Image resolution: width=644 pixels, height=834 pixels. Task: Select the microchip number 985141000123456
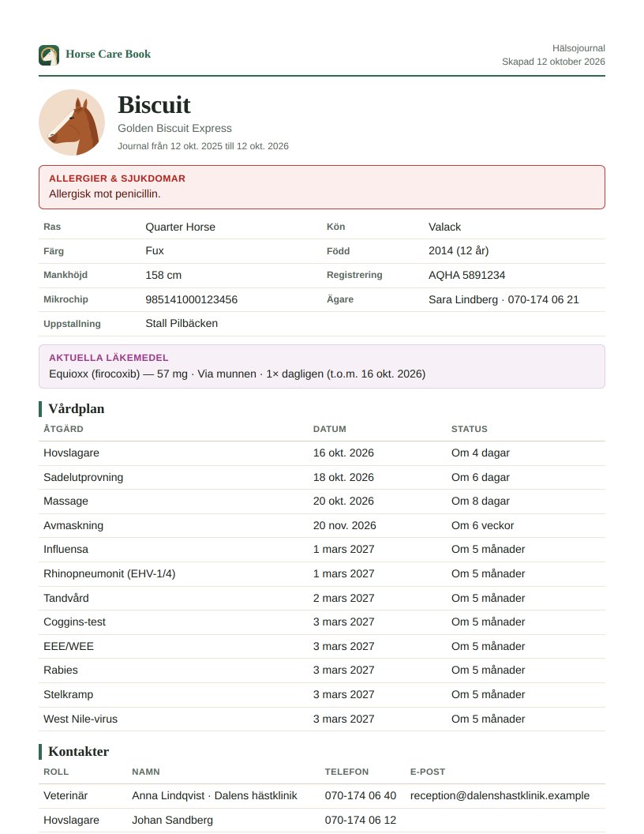[x=191, y=299]
